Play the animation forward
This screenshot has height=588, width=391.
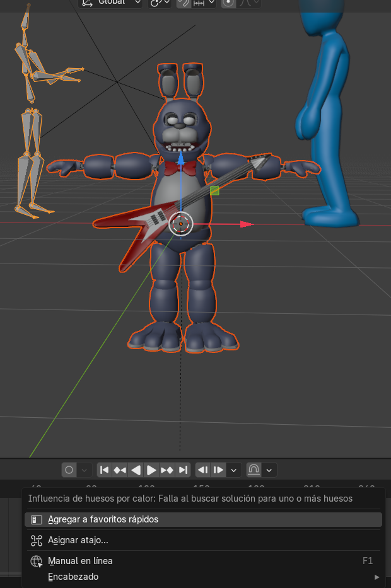tap(151, 470)
